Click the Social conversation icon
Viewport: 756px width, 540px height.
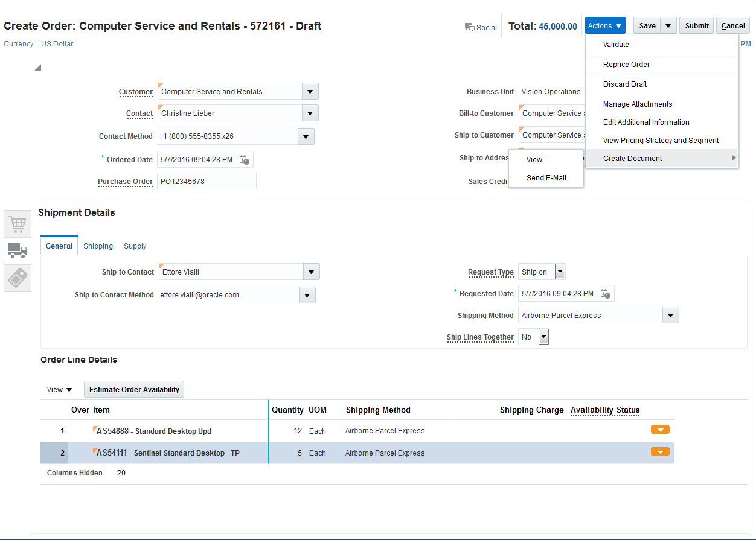(x=469, y=27)
